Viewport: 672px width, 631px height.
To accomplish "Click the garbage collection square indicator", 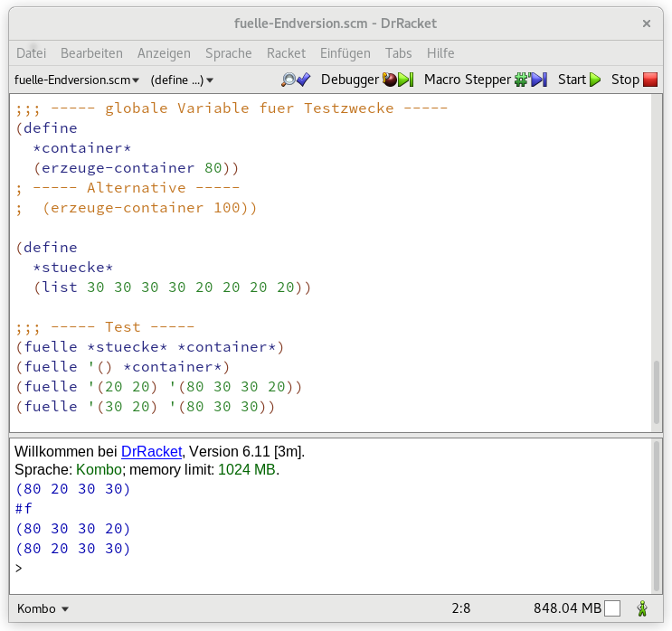I will tap(612, 608).
